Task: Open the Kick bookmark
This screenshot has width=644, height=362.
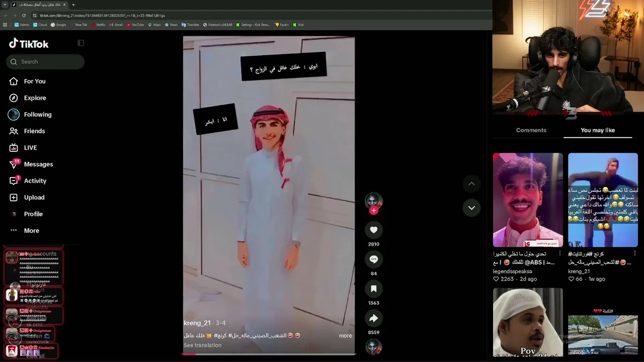Action: [298, 25]
